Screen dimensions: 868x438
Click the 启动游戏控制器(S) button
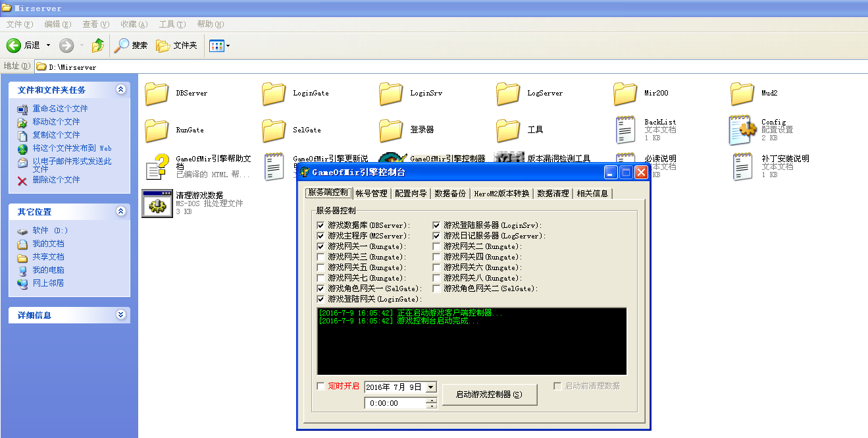(x=490, y=395)
